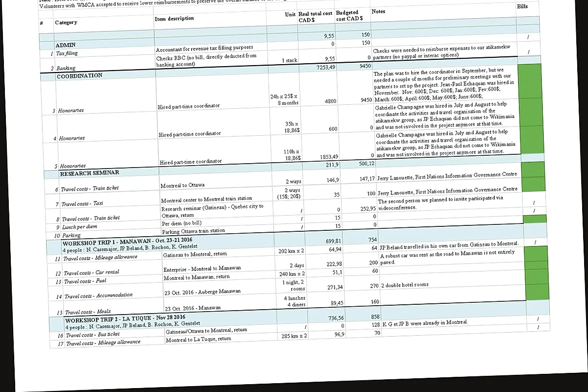The image size is (588, 392).
Task: Click the "COORDINATION" section heading
Action: (x=80, y=76)
